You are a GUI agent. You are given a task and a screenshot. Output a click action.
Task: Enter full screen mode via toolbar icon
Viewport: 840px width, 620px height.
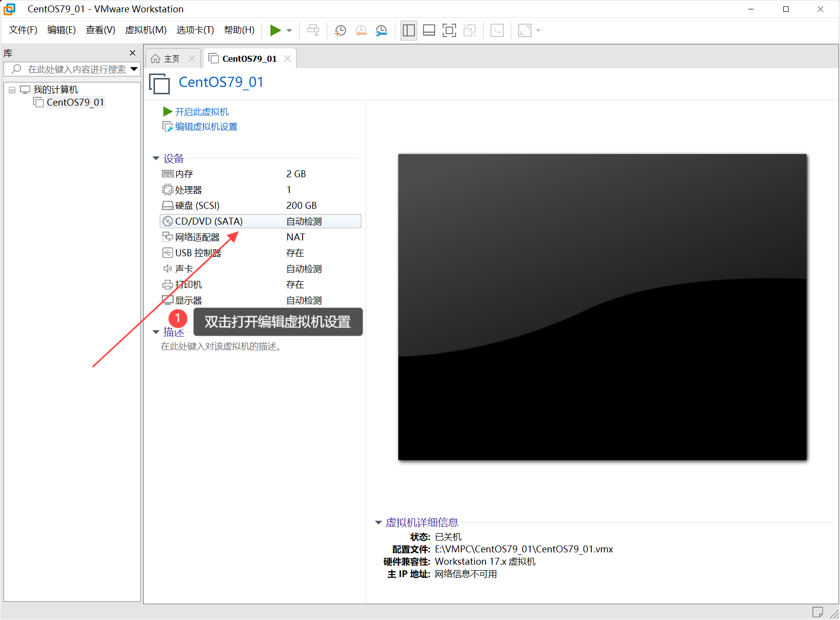pos(449,31)
